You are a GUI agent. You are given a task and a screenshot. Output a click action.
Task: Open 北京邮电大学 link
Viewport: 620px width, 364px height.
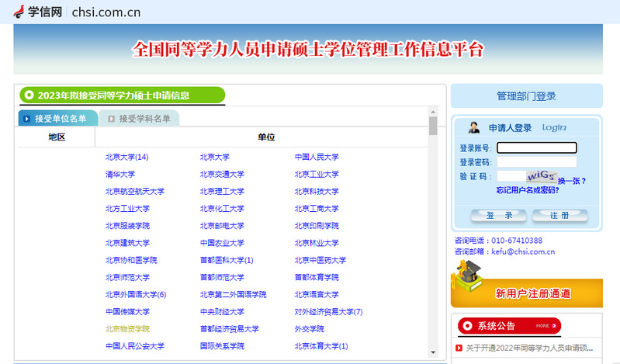[222, 226]
